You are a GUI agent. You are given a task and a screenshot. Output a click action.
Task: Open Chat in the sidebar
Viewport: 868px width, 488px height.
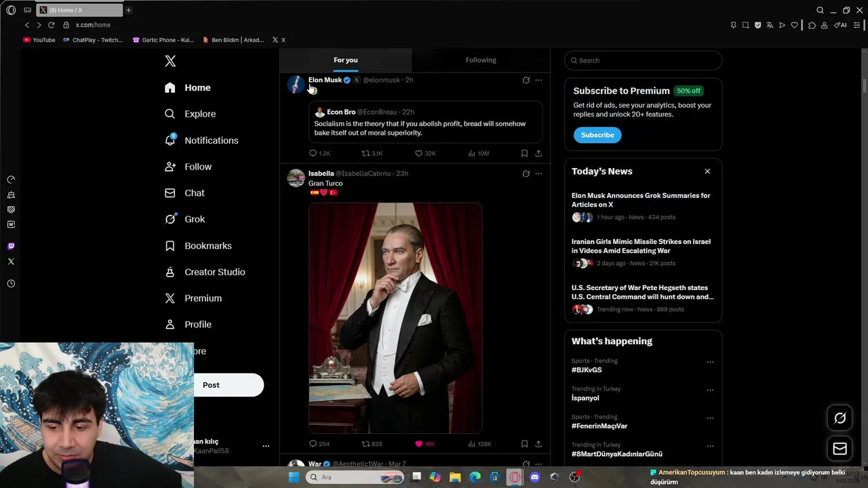[184, 193]
